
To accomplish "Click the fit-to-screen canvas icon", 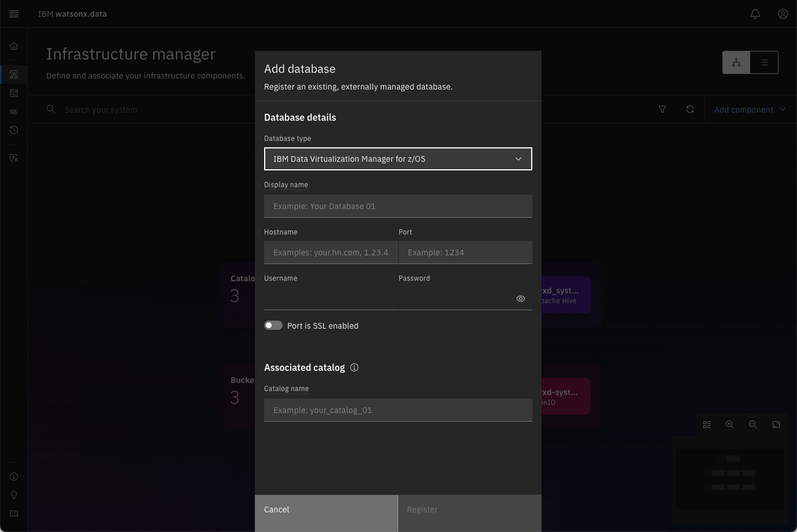I will [776, 425].
